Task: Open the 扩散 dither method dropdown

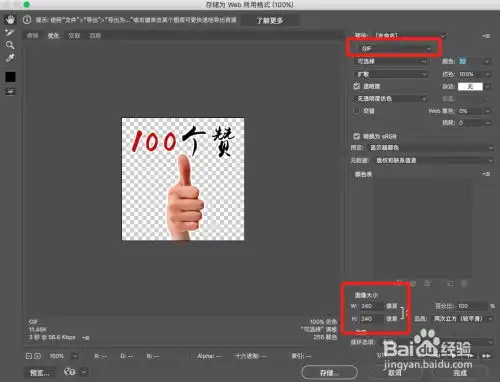Action: 391,74
